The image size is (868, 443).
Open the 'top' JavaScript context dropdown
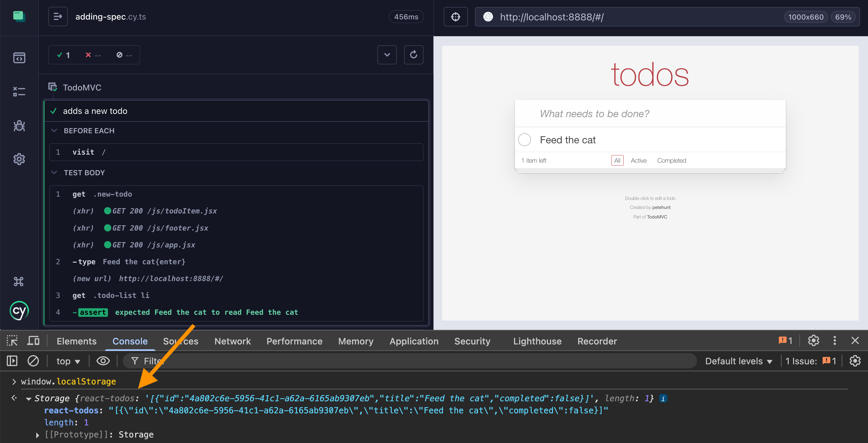coord(68,361)
